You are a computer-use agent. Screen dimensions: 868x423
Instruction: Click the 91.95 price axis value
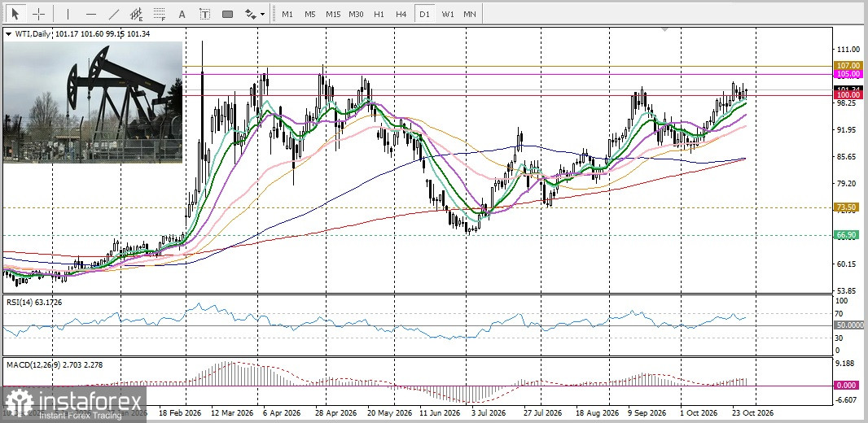point(848,130)
